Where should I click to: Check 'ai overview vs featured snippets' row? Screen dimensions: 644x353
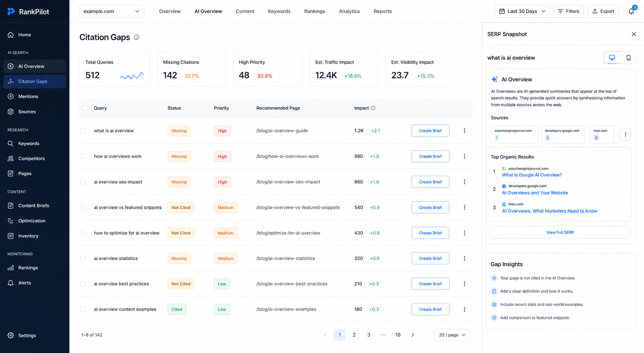pyautogui.click(x=83, y=207)
